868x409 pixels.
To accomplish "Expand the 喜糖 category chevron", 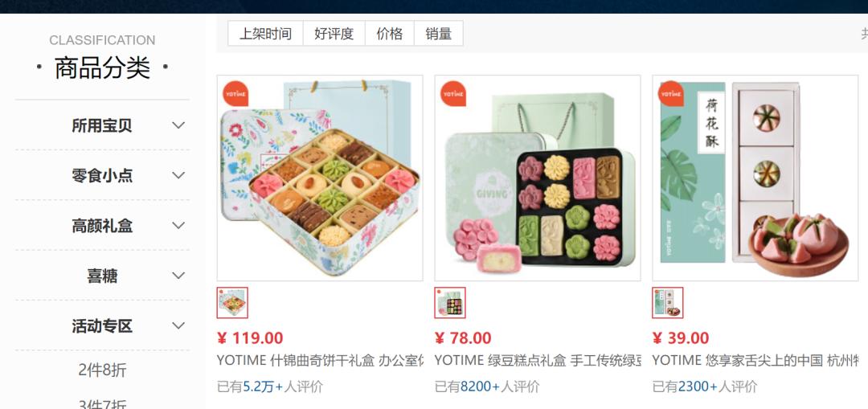I will 178,276.
